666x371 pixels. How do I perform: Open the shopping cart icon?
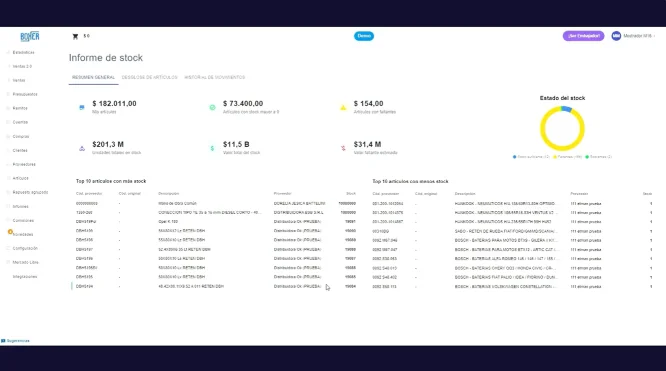pos(75,37)
